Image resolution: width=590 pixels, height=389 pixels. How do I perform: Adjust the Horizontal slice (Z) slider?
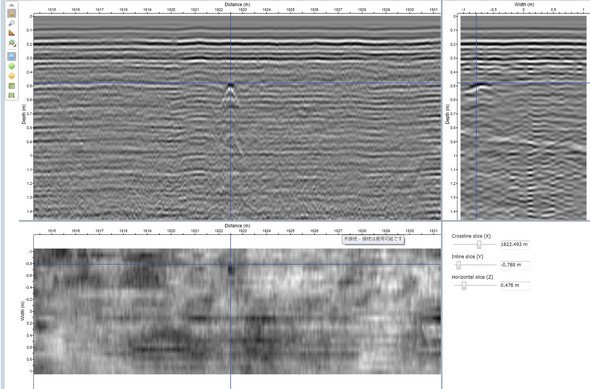(464, 286)
